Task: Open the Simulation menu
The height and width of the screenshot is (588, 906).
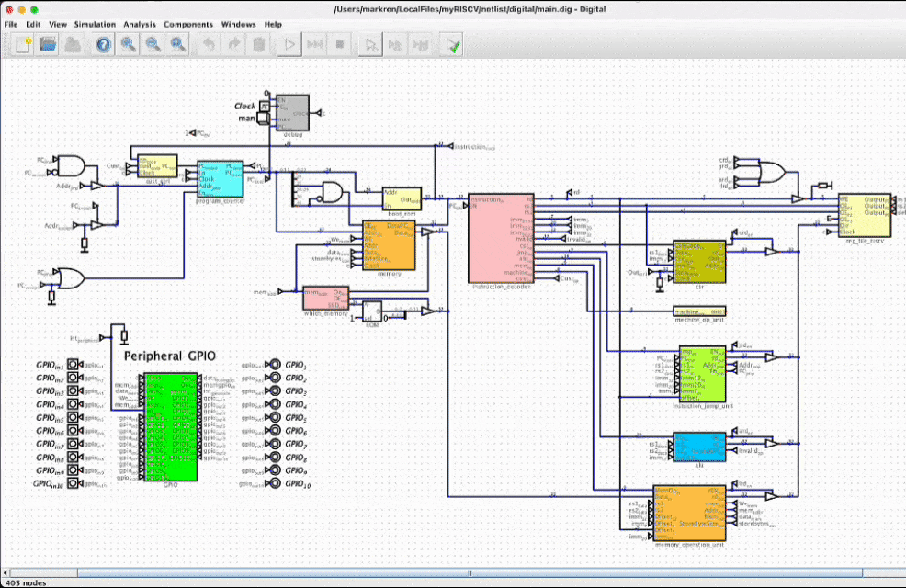Action: point(95,24)
